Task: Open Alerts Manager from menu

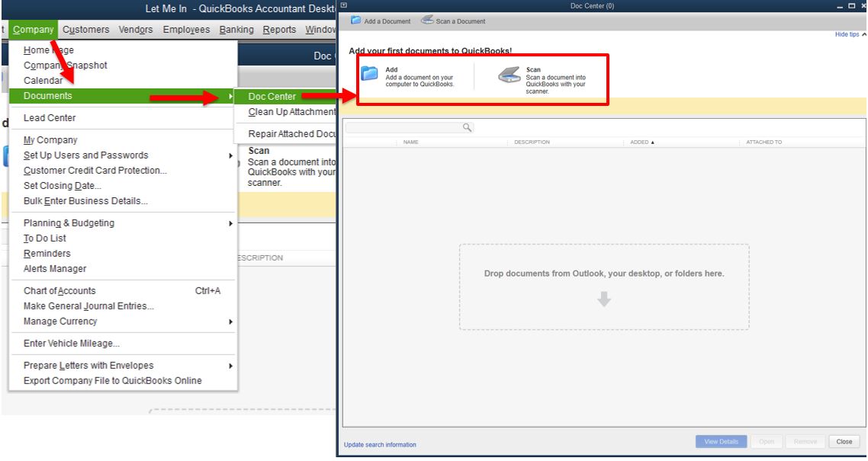Action: 55,269
